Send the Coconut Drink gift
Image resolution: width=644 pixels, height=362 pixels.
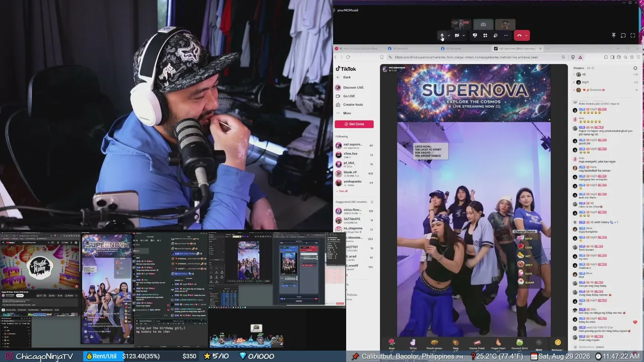[x=519, y=344]
